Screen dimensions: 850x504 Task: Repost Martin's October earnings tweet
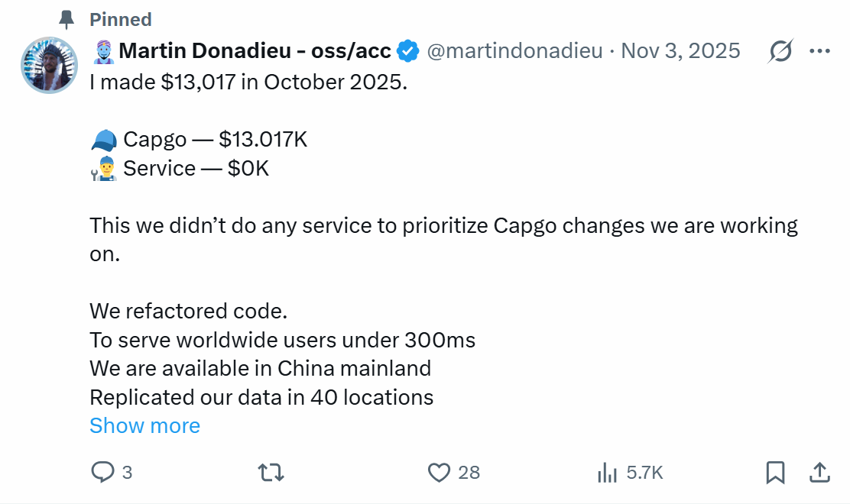[x=271, y=473]
